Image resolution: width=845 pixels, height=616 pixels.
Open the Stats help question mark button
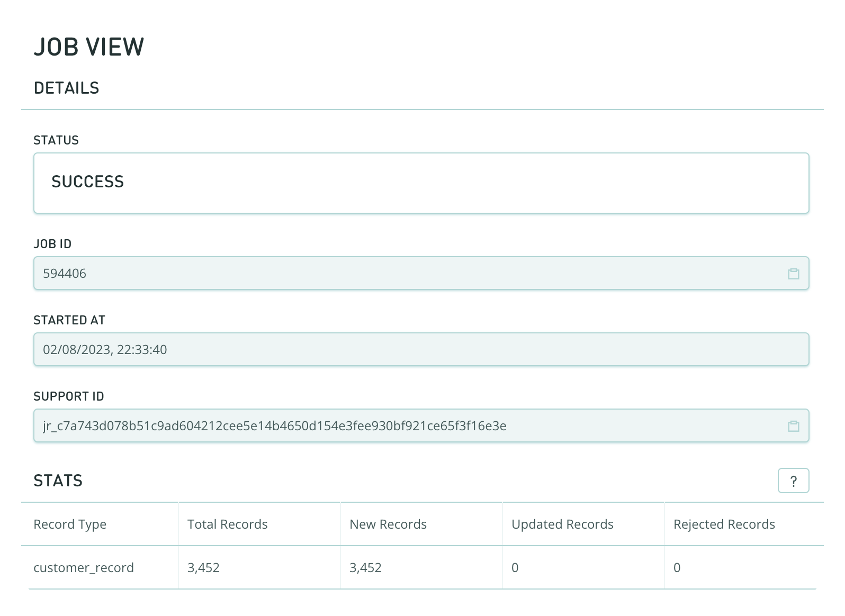tap(793, 481)
